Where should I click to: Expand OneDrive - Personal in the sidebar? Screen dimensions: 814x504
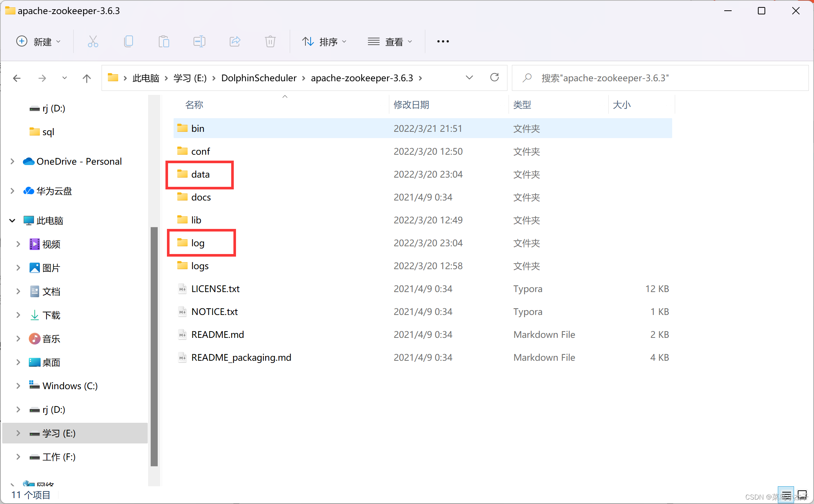pyautogui.click(x=12, y=161)
